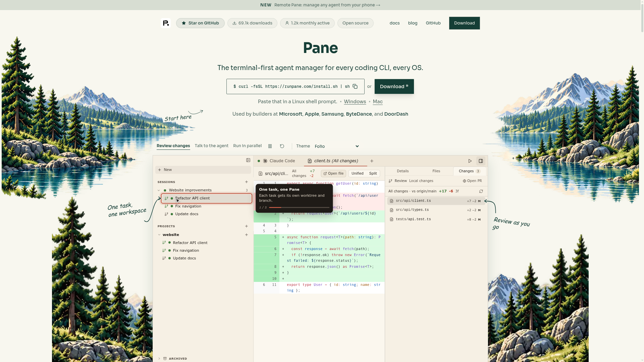This screenshot has width=644, height=362.
Task: Click the Pane logo in the header
Action: pyautogui.click(x=166, y=23)
